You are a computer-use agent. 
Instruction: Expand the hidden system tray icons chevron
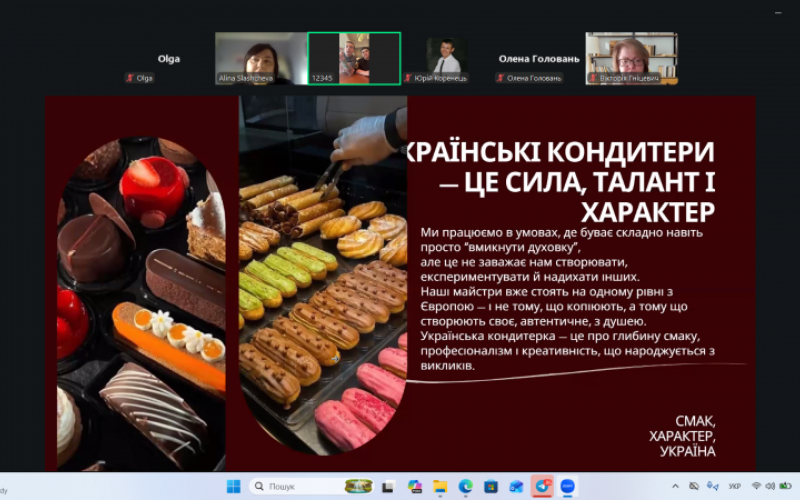pos(675,486)
